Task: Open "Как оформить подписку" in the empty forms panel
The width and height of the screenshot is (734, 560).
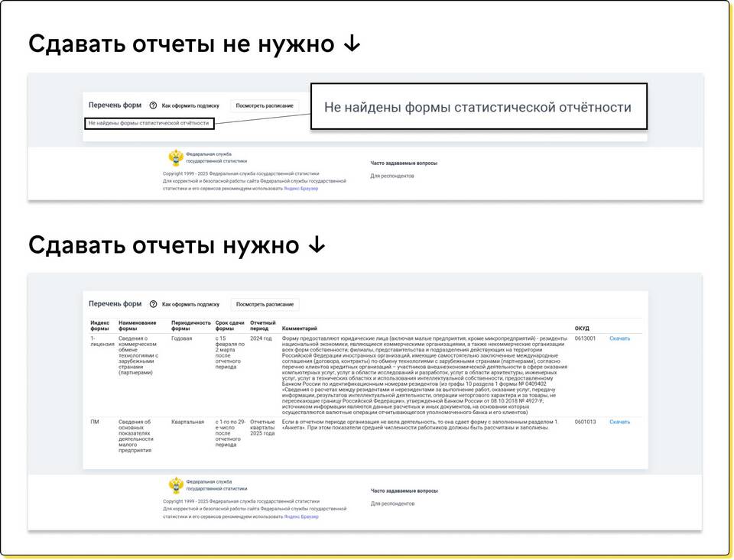Action: [190, 105]
